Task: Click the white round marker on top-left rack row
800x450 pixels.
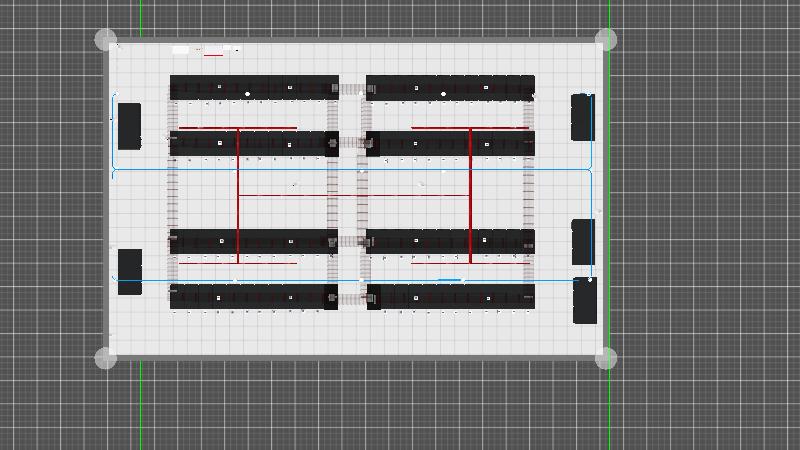Action: [x=248, y=94]
